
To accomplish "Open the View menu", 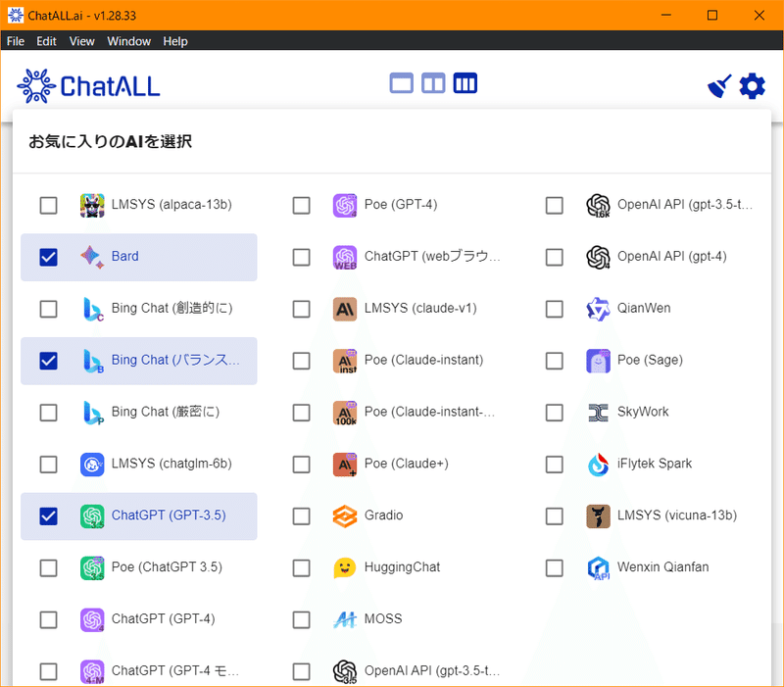I will 81,41.
